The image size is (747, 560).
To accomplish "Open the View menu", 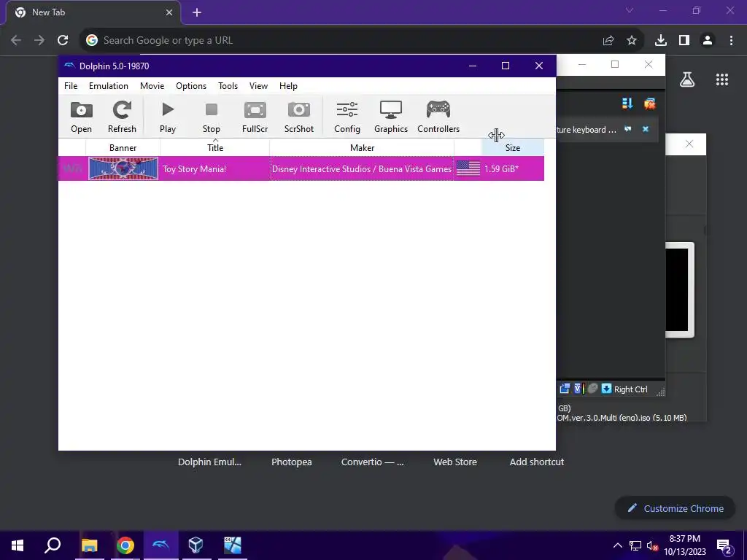I will [258, 86].
